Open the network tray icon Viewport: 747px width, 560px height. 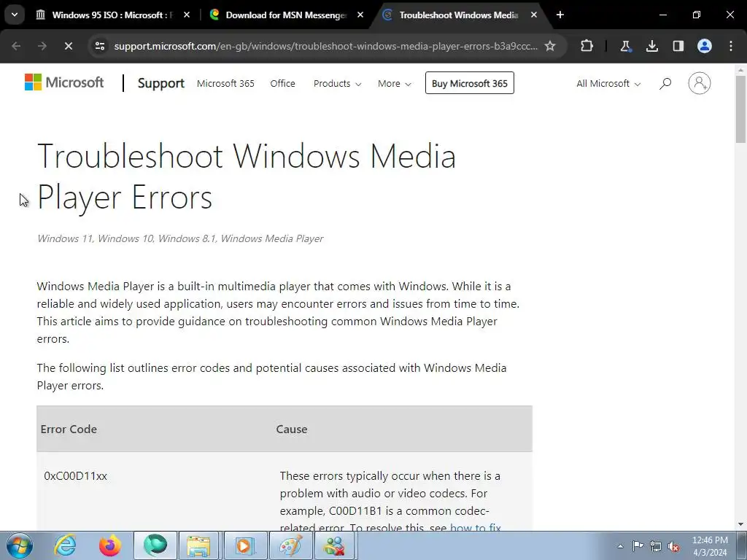[656, 546]
